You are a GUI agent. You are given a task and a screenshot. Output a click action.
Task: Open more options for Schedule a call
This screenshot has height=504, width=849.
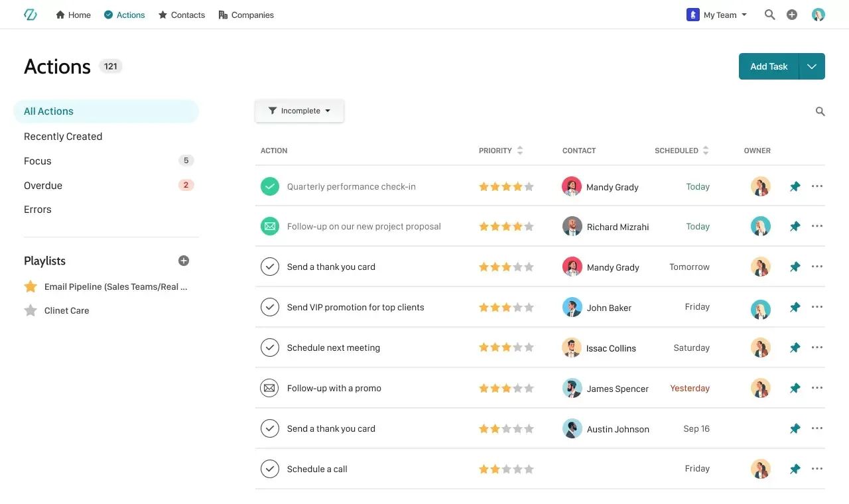pos(817,469)
